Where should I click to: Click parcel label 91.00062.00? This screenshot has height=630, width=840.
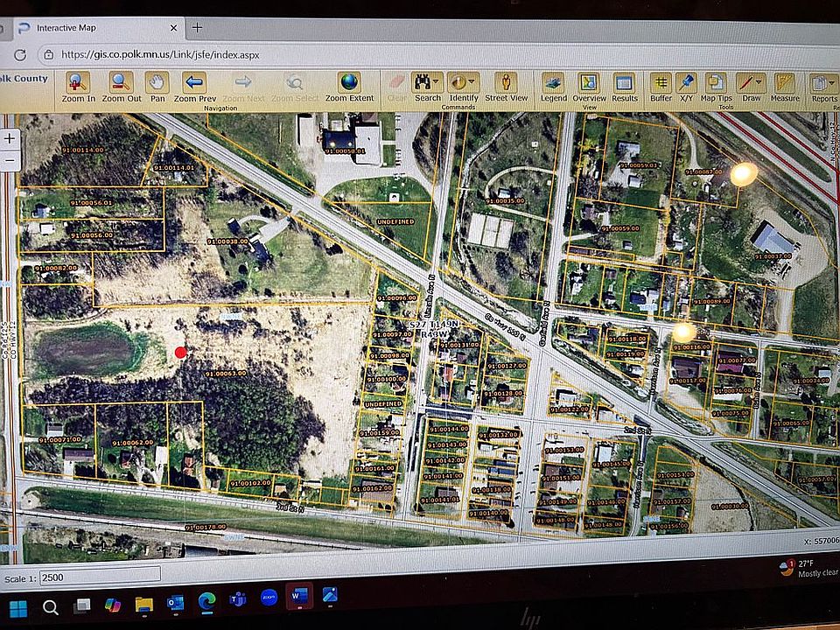132,443
